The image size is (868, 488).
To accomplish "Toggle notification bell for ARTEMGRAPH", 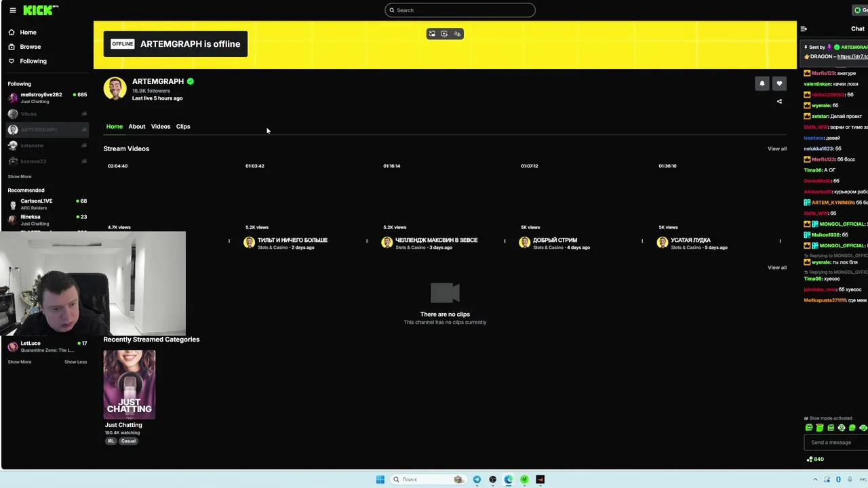I will [762, 83].
